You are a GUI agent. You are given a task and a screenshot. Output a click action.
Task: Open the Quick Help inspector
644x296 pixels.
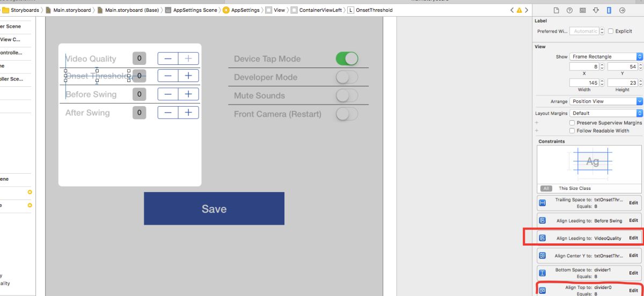(x=569, y=10)
